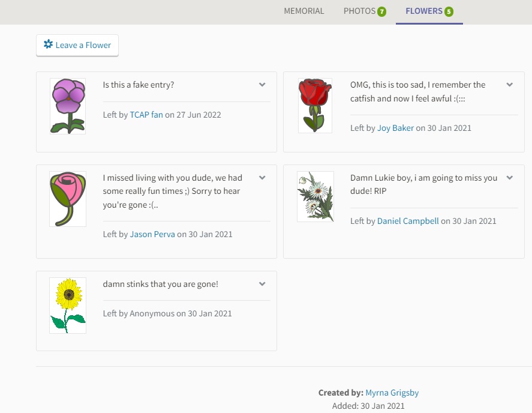Switch to the Memorial tab
Screen dimensions: 532x413
(x=304, y=11)
